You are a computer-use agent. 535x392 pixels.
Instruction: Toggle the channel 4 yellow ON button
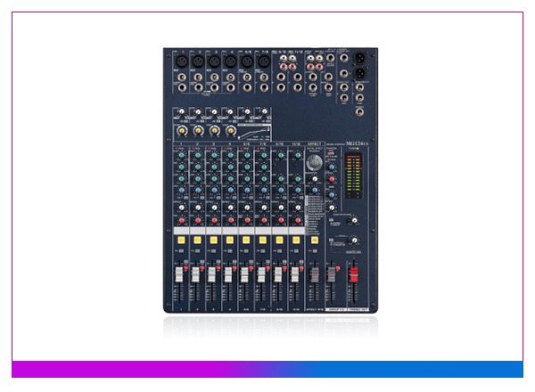pos(228,240)
